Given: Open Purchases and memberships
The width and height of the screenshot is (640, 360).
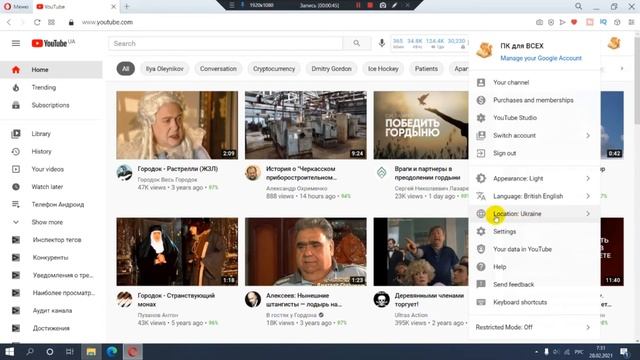Looking at the screenshot, I should (x=534, y=100).
